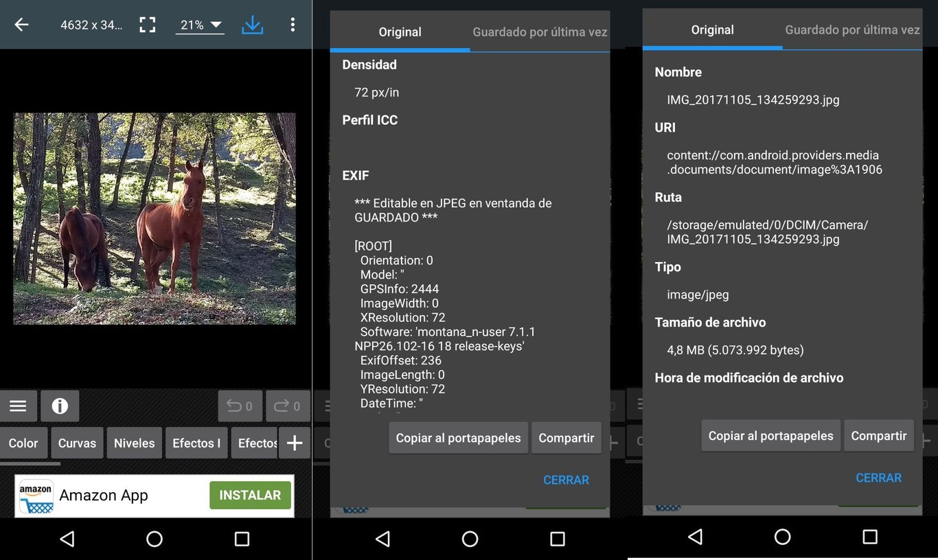
Task: Tap the redo icon showing zero steps
Action: coord(287,406)
